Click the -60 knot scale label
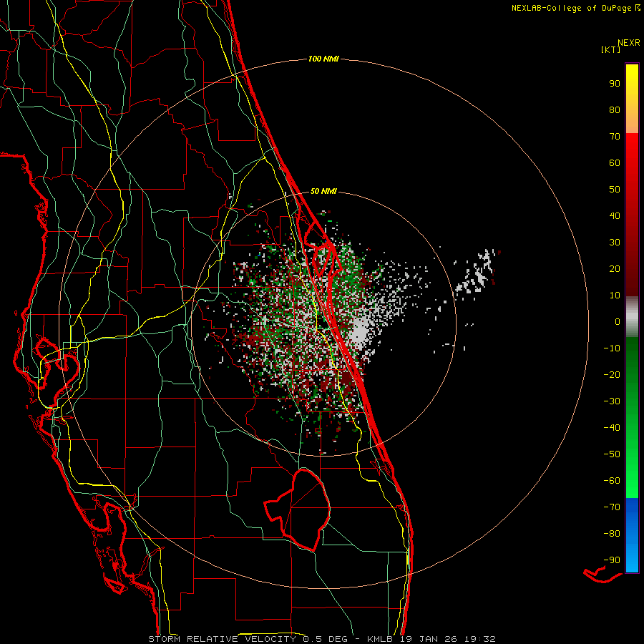 click(x=612, y=481)
